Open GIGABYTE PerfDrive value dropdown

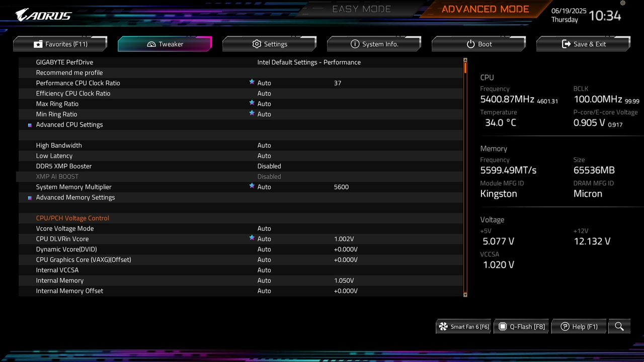point(309,62)
